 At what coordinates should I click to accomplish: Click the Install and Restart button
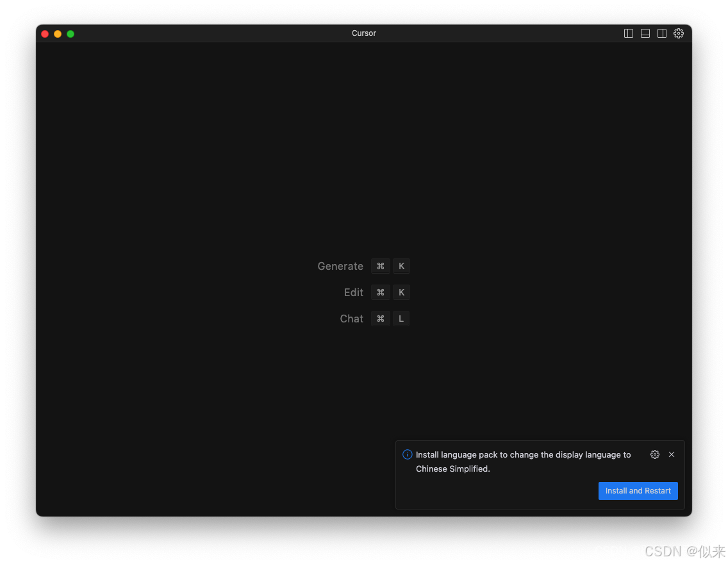tap(638, 491)
